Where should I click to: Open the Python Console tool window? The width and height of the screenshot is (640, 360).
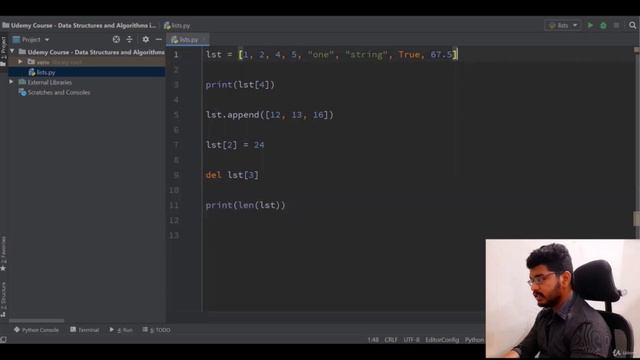click(36, 330)
